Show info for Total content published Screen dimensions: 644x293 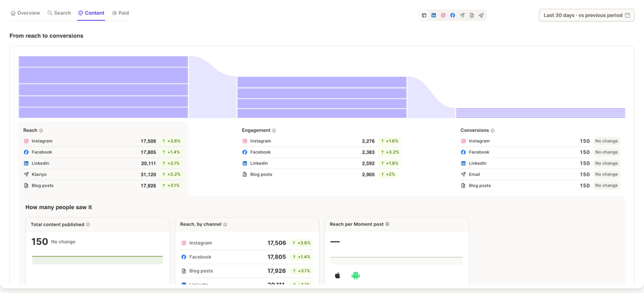[x=88, y=225]
